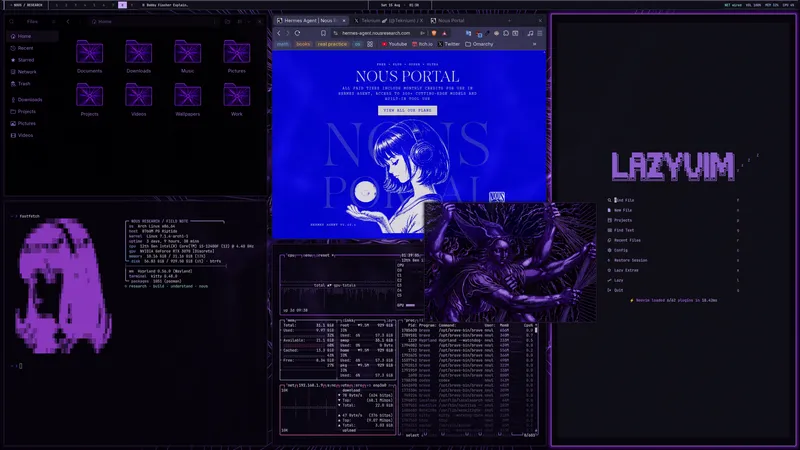Image resolution: width=800 pixels, height=450 pixels.
Task: Select Videos bookmark in Files sidebar
Action: (33, 135)
